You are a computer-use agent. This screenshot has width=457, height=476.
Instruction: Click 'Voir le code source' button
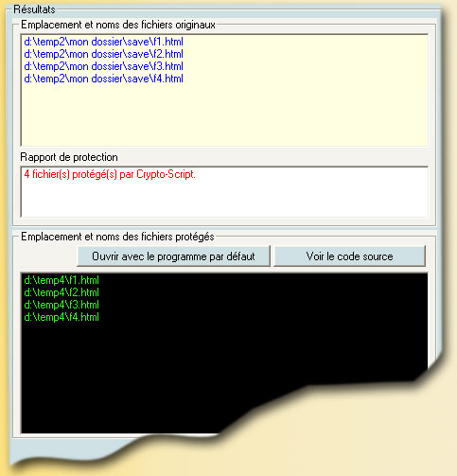[349, 256]
